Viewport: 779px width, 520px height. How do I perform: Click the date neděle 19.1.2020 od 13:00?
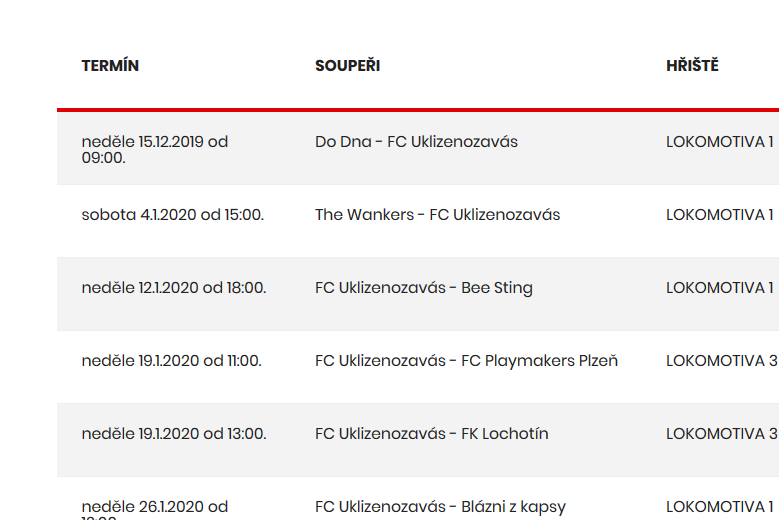click(174, 434)
